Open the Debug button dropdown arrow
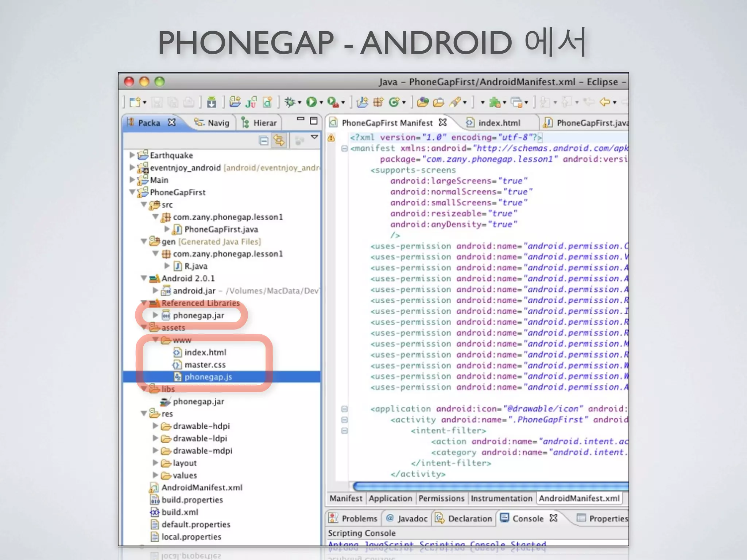747x560 pixels. pos(299,103)
